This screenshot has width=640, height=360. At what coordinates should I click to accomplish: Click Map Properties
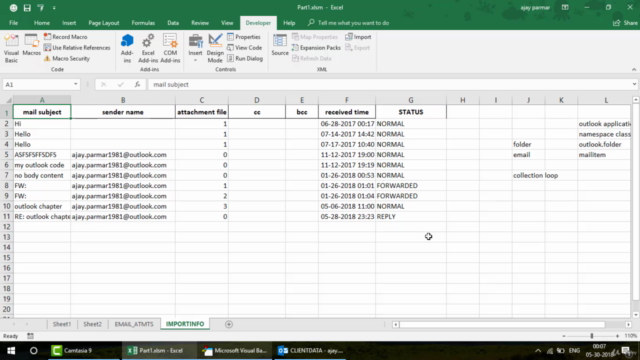click(x=315, y=37)
